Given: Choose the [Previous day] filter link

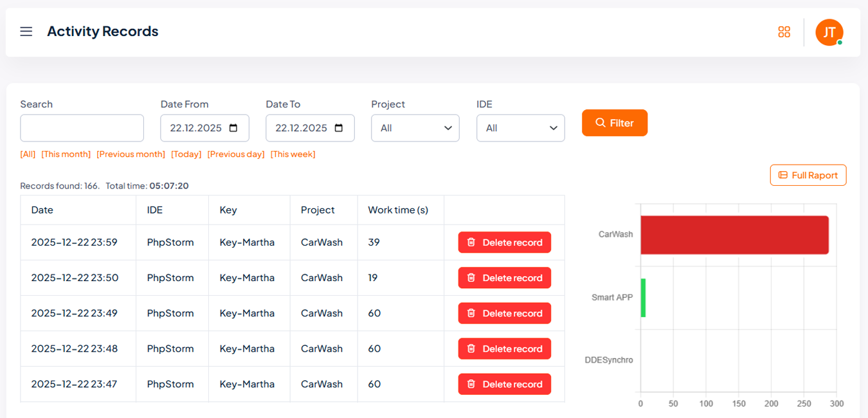Looking at the screenshot, I should [x=236, y=154].
